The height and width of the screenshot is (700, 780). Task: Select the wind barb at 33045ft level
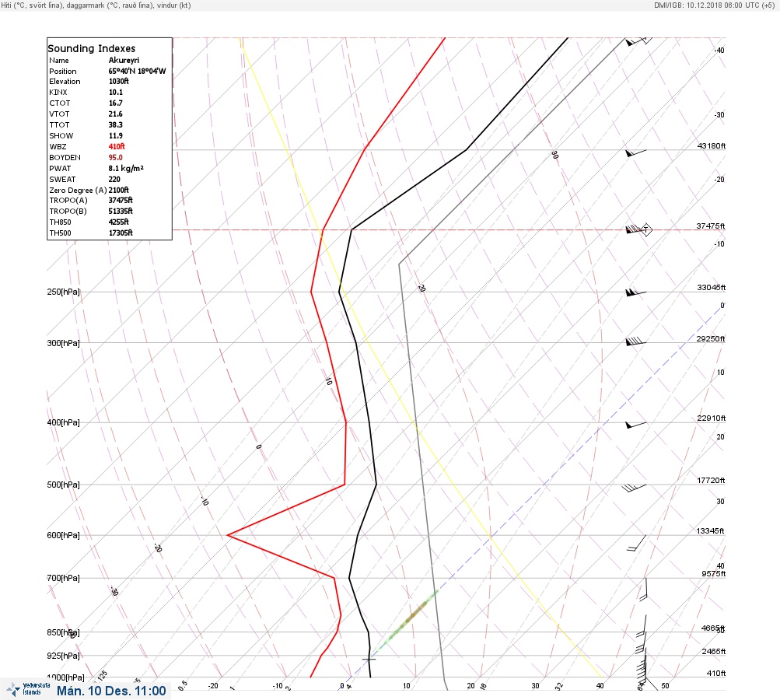pos(635,292)
